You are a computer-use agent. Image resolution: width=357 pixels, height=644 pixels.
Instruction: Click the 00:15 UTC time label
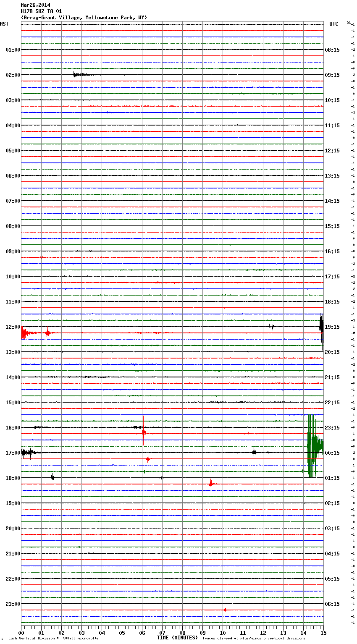[x=332, y=453]
